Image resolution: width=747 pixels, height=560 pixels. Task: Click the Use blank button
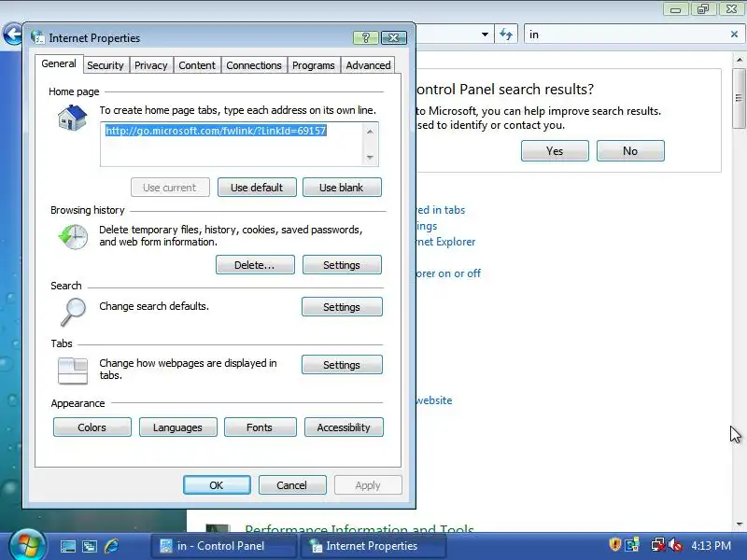pos(342,188)
